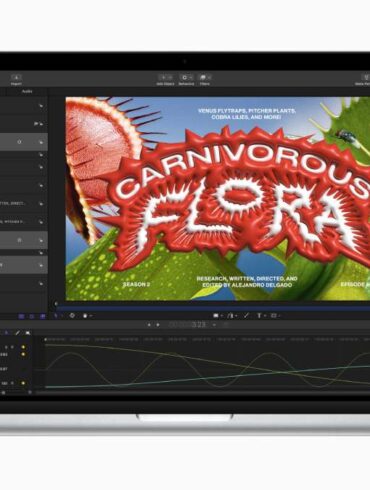Click the Import button in the toolbar
This screenshot has width=370, height=490.
[16, 77]
